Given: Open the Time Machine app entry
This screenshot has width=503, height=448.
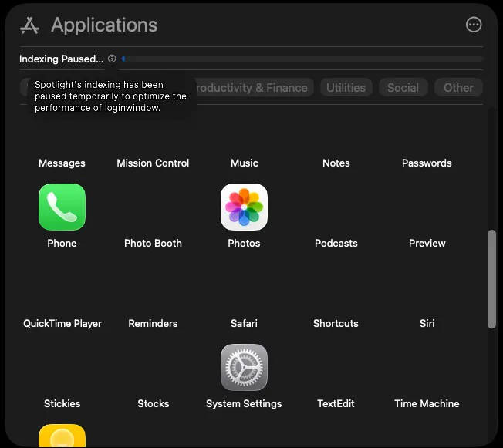Looking at the screenshot, I should pyautogui.click(x=427, y=403).
